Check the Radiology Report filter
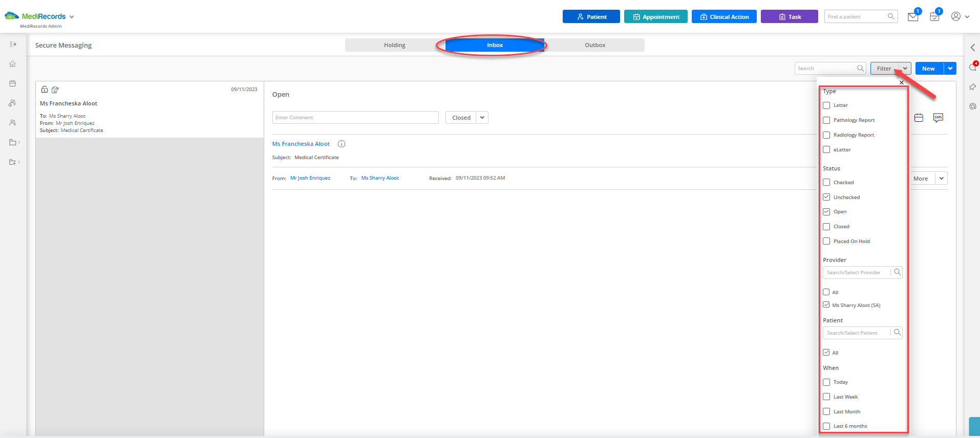The width and height of the screenshot is (980, 438). tap(826, 135)
